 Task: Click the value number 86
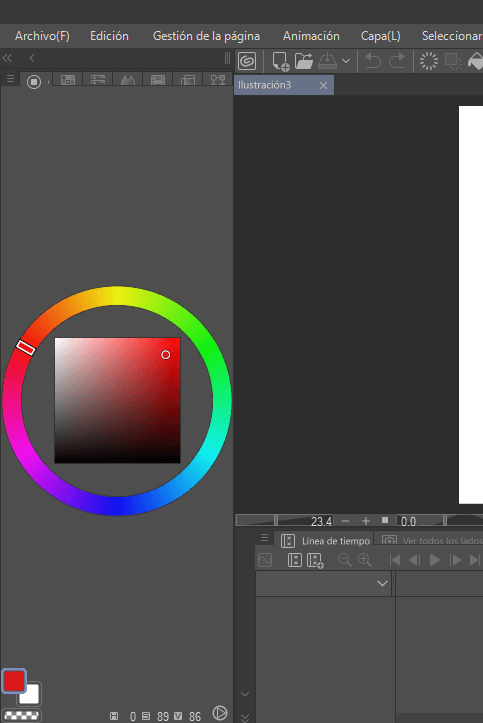(x=195, y=717)
